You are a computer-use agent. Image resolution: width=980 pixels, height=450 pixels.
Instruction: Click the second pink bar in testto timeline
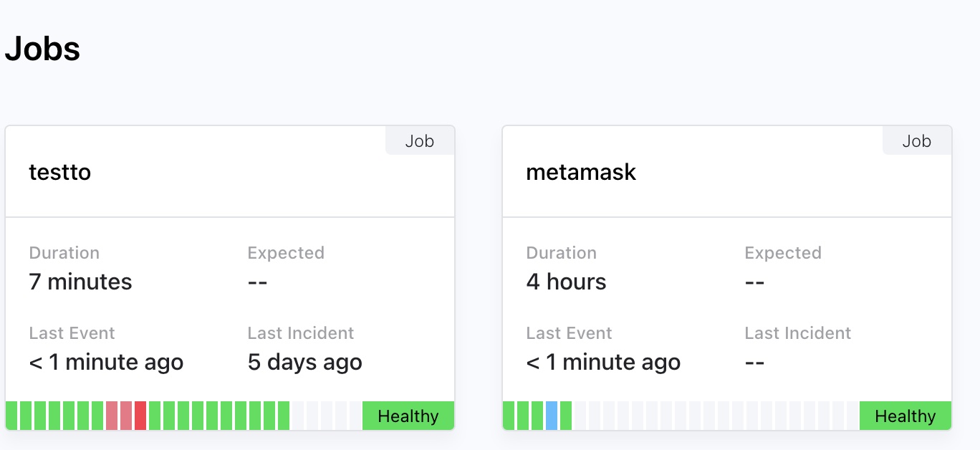coord(126,416)
